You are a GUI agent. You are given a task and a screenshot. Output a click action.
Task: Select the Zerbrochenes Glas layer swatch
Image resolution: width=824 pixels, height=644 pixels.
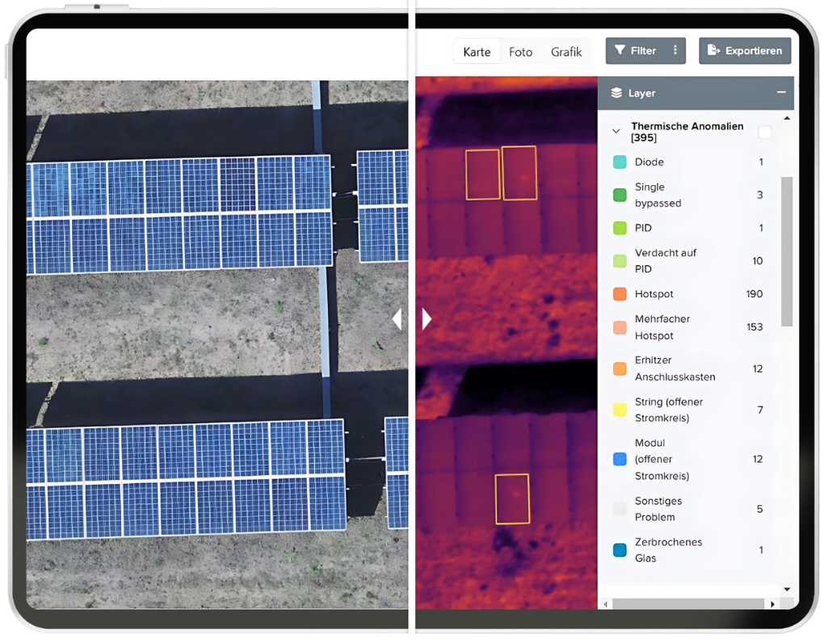click(620, 550)
